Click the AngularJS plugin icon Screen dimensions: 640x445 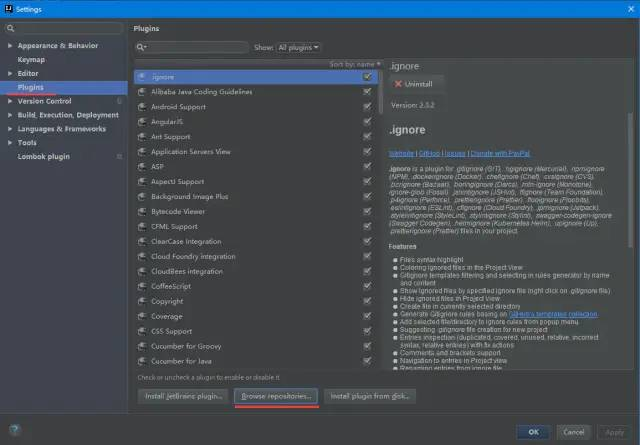click(x=142, y=122)
